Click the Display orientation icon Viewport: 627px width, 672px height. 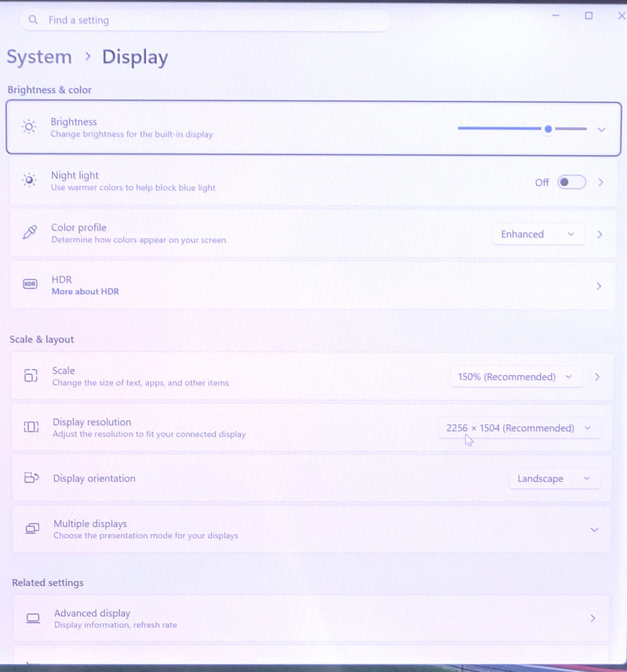tap(32, 478)
